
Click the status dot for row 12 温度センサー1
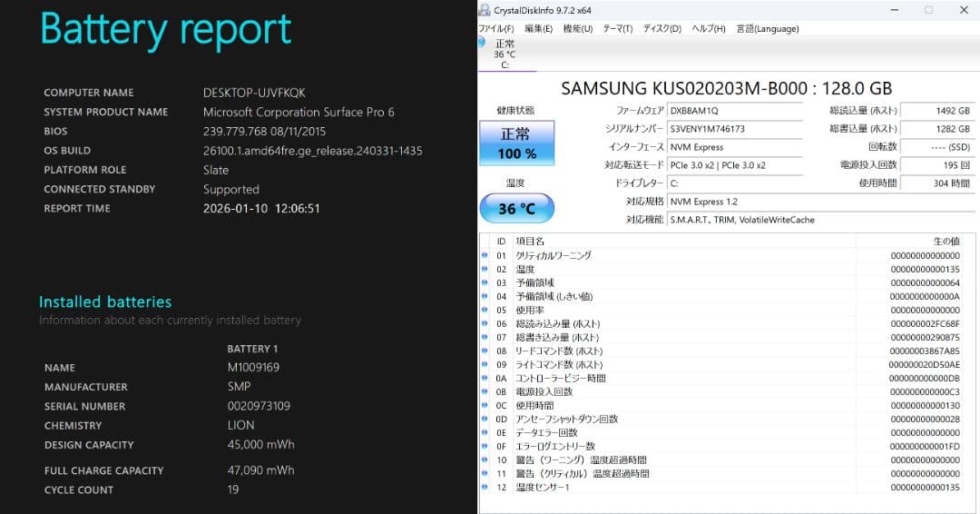(485, 487)
